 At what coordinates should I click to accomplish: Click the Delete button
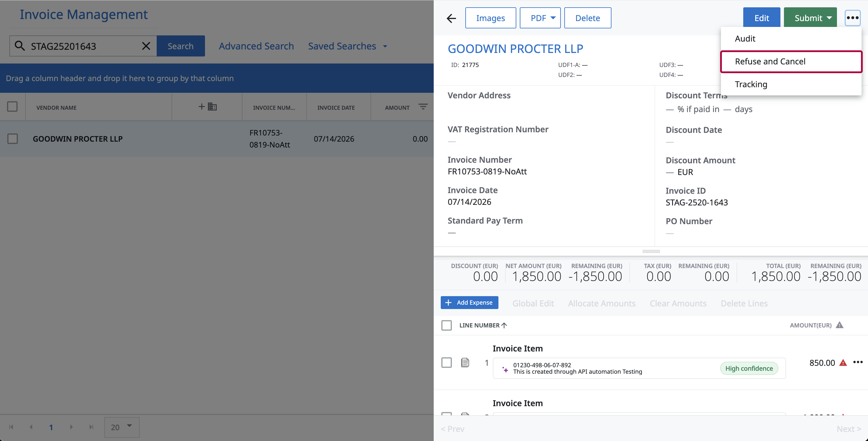click(x=588, y=18)
